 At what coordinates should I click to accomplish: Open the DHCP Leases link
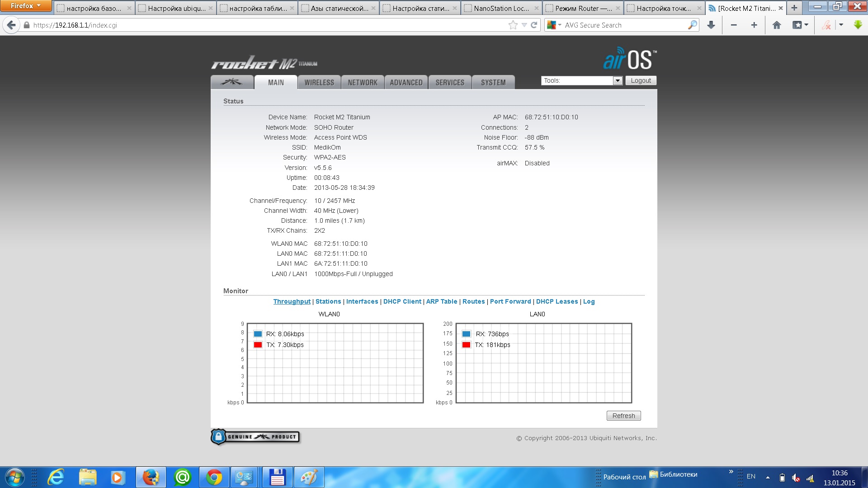(x=557, y=301)
